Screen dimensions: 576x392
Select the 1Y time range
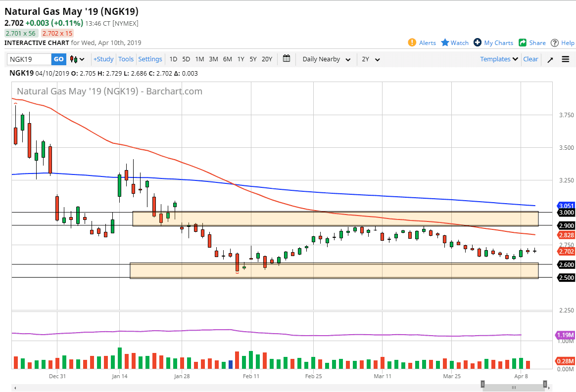(240, 59)
